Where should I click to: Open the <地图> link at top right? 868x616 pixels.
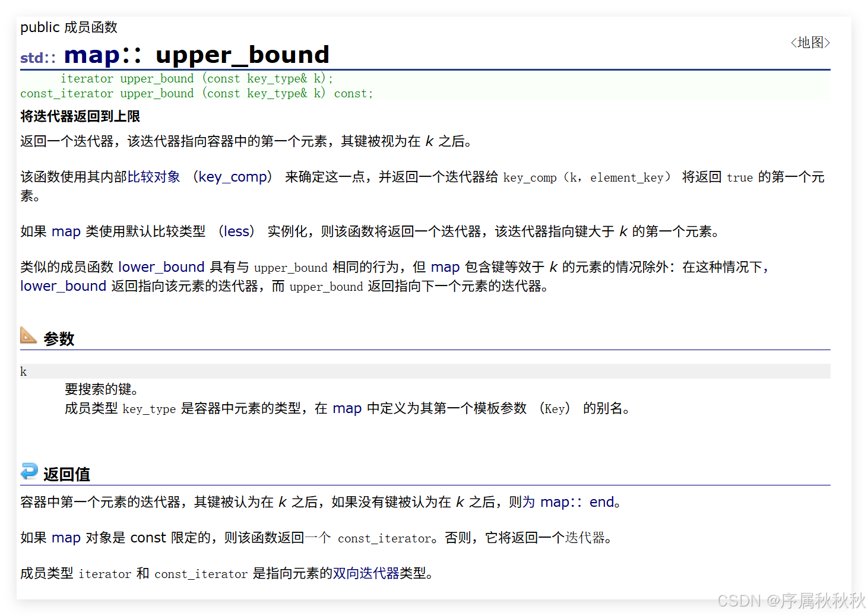click(810, 42)
